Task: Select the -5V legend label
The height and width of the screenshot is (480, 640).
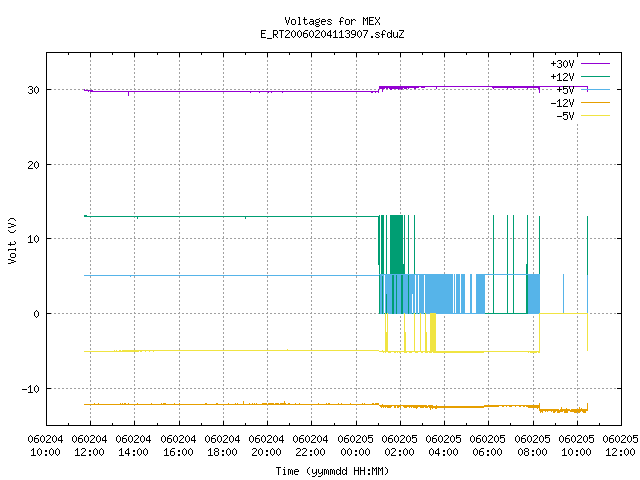Action: [565, 116]
